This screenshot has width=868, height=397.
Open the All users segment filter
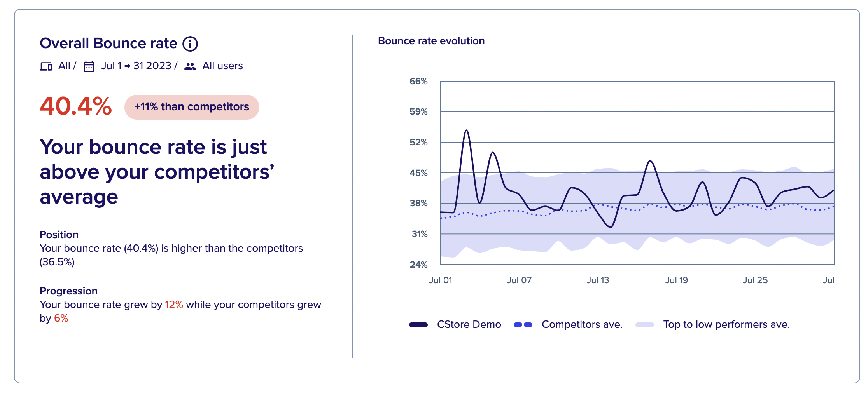222,66
